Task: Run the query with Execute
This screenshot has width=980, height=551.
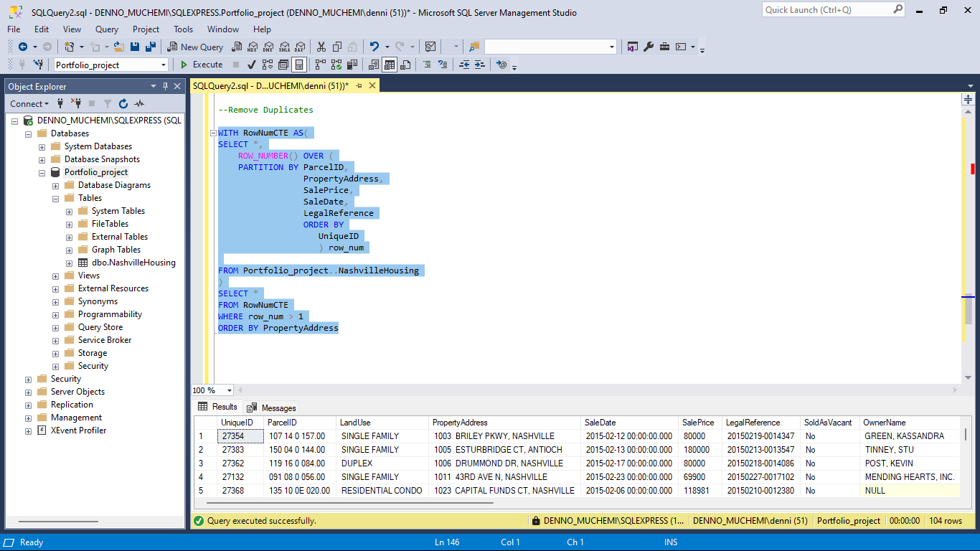Action: [x=201, y=65]
